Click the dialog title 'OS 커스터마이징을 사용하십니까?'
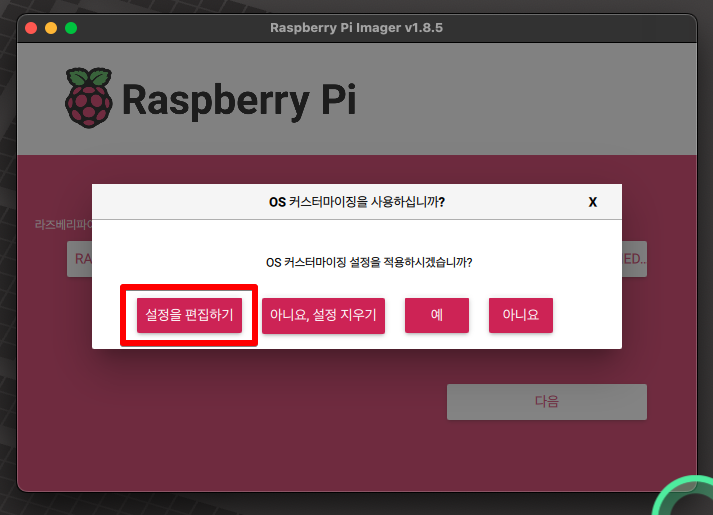 click(x=357, y=202)
